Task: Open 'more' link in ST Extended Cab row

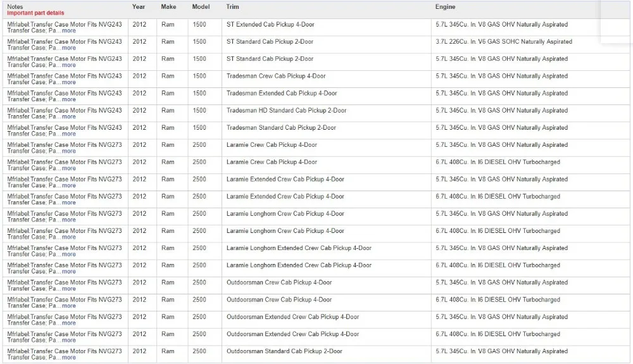Action: point(68,30)
